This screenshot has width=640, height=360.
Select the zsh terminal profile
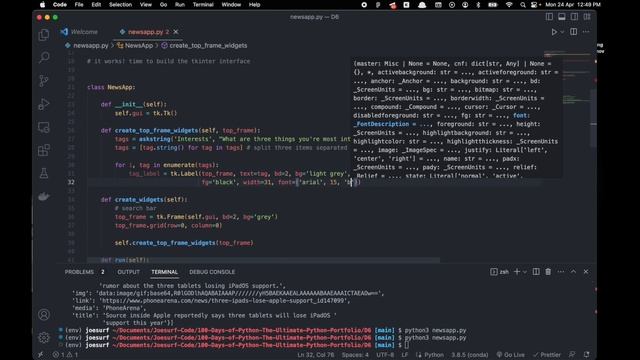[x=500, y=272]
